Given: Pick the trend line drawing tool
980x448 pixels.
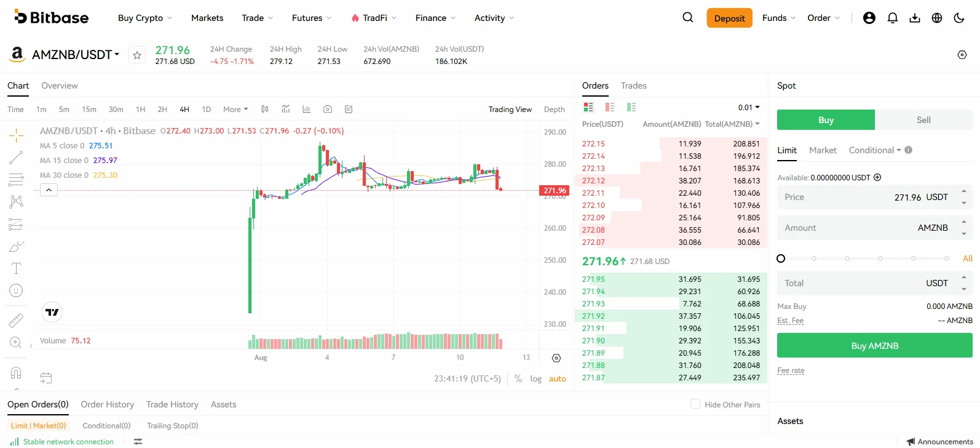Looking at the screenshot, I should pyautogui.click(x=16, y=158).
